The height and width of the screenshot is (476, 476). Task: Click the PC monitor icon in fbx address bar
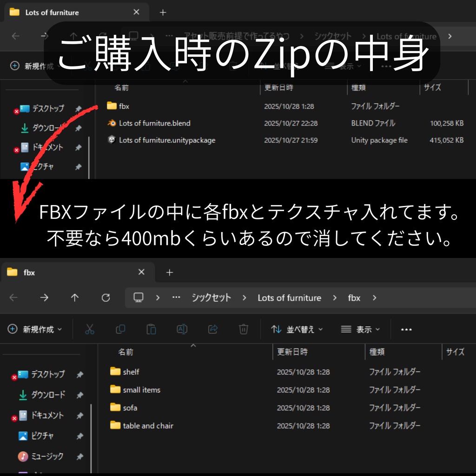139,297
